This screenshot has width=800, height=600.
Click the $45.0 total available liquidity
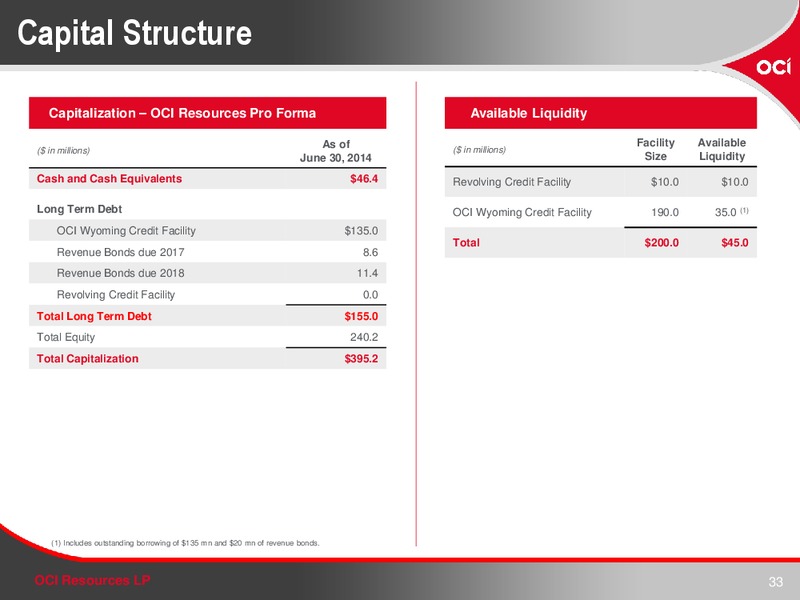pos(735,243)
